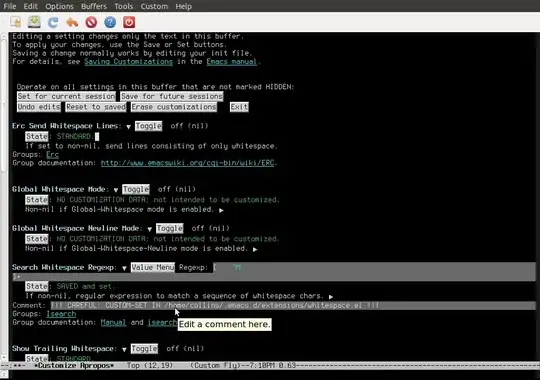
Task: Click State button under Erc Send Whitespace Lines
Action: [x=37, y=137]
